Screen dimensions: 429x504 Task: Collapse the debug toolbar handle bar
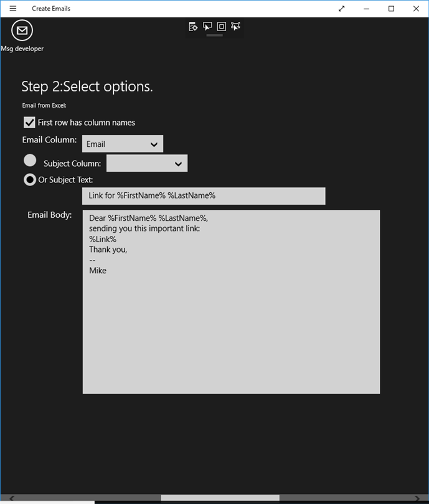click(214, 35)
